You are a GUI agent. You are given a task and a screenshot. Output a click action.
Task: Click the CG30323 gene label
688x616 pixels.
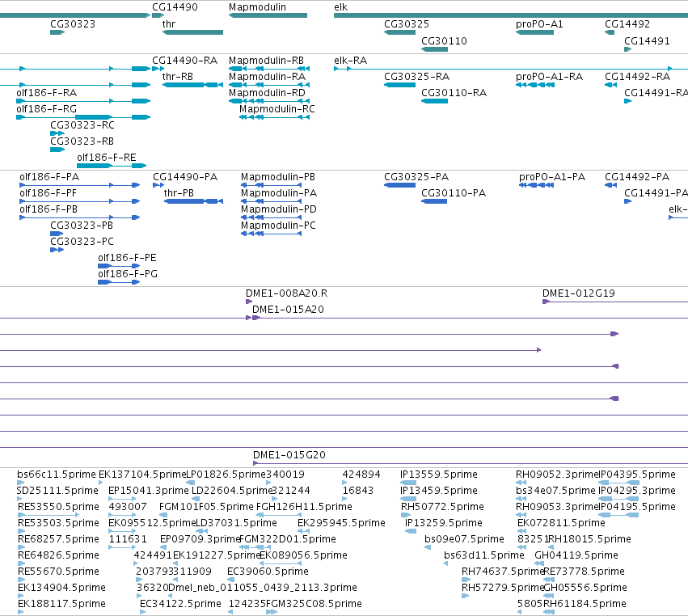click(x=73, y=23)
